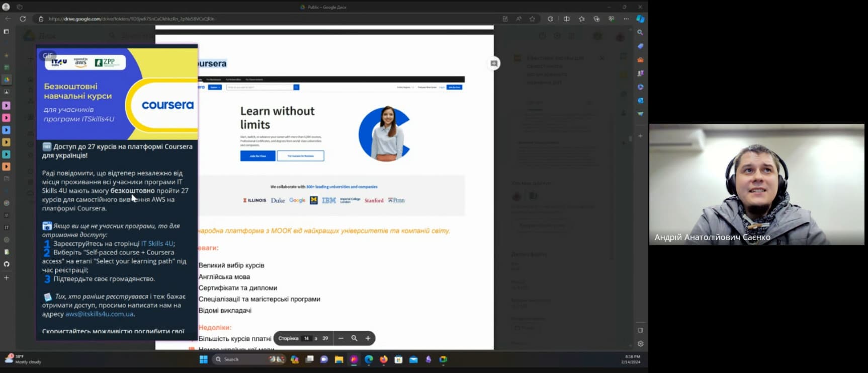View site info via the padlock icon
The image size is (868, 373).
click(41, 19)
